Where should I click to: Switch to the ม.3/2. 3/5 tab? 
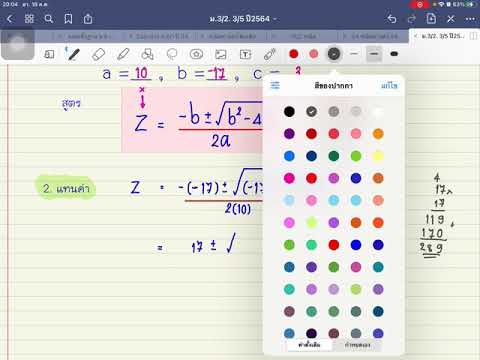442,36
